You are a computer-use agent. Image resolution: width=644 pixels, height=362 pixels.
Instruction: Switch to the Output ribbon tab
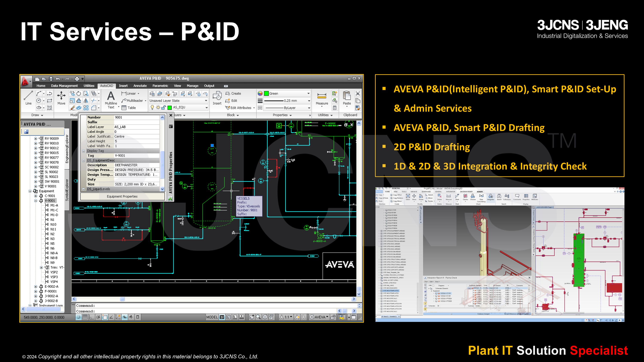[x=209, y=86]
